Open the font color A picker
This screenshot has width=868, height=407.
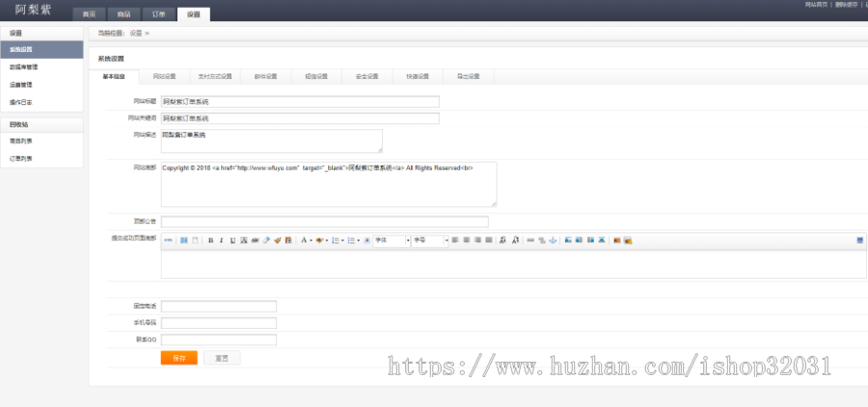(x=304, y=240)
